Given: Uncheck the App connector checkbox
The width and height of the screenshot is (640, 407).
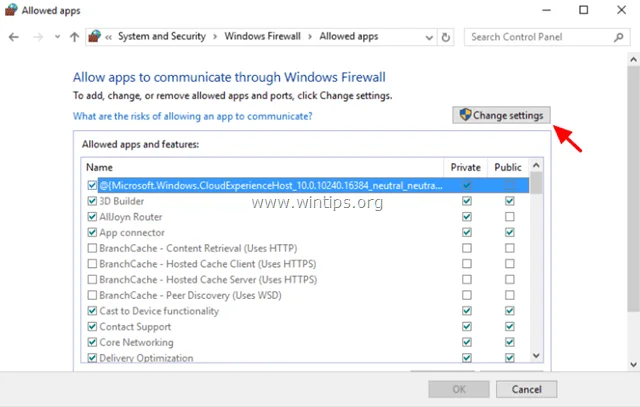Looking at the screenshot, I should [92, 232].
